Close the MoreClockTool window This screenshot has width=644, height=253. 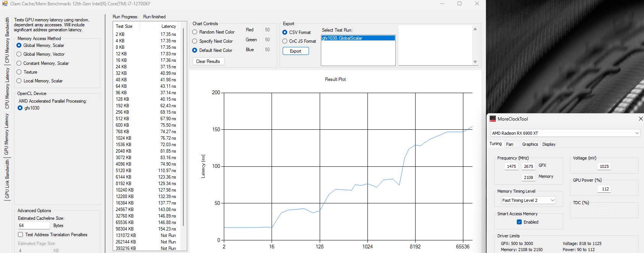(x=641, y=119)
